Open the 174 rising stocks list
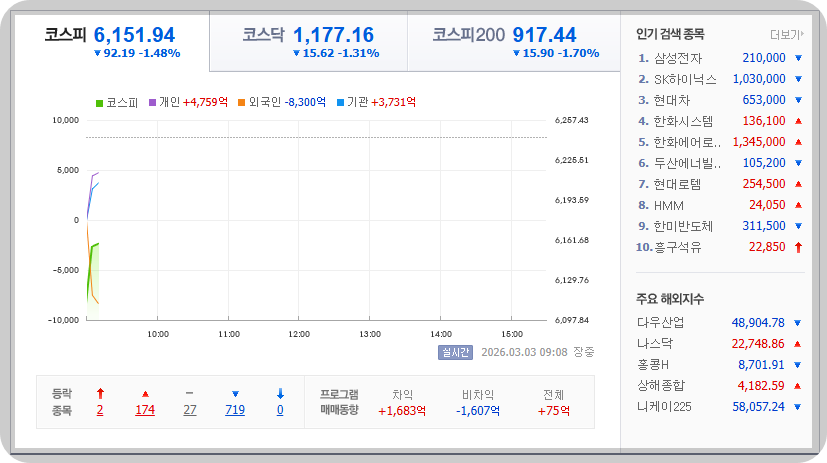This screenshot has width=827, height=463. 145,410
